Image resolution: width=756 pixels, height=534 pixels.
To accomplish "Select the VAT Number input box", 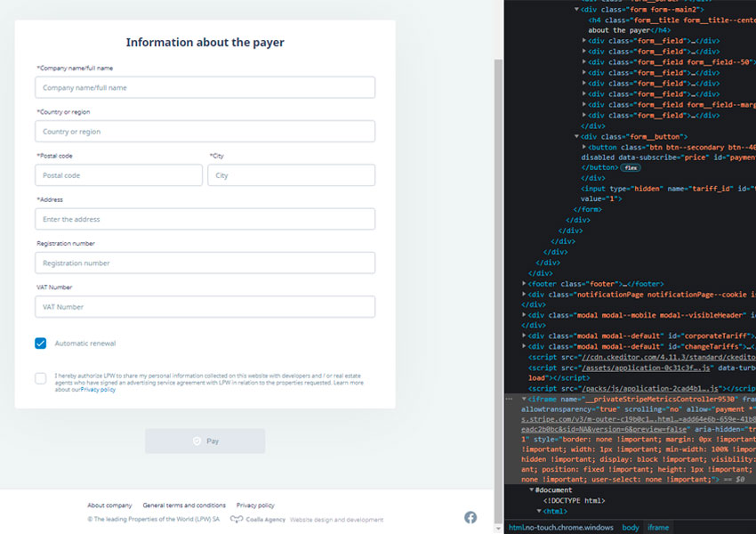I will (205, 307).
